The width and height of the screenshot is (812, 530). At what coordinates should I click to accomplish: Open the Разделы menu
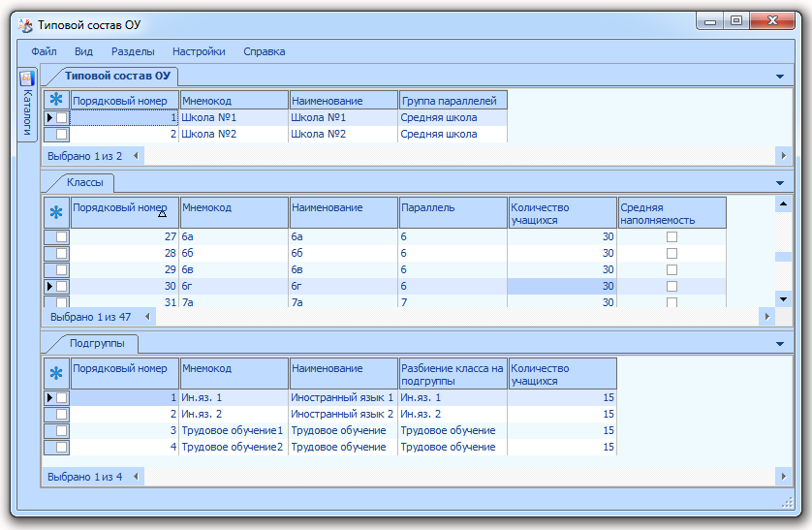click(x=133, y=51)
